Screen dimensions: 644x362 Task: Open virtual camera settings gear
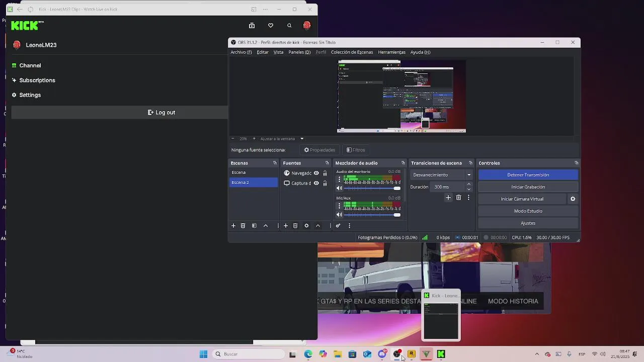pyautogui.click(x=573, y=199)
